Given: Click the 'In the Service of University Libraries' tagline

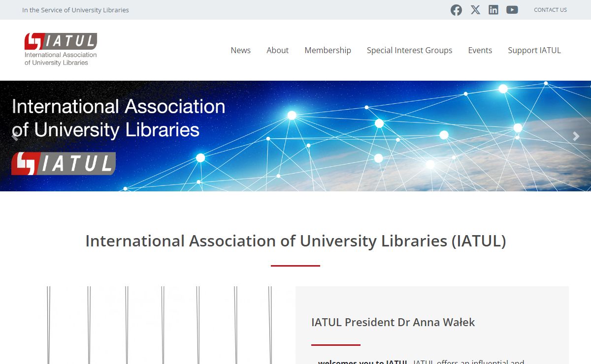Looking at the screenshot, I should [x=75, y=10].
